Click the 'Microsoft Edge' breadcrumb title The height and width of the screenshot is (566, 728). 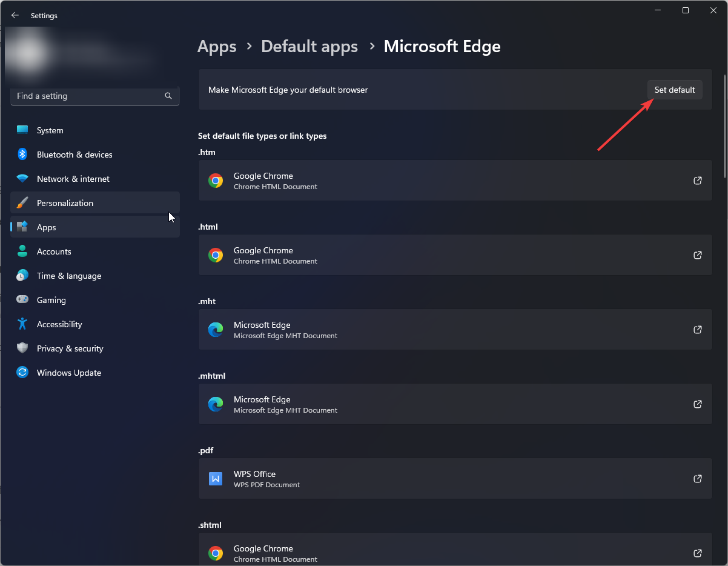pyautogui.click(x=442, y=47)
